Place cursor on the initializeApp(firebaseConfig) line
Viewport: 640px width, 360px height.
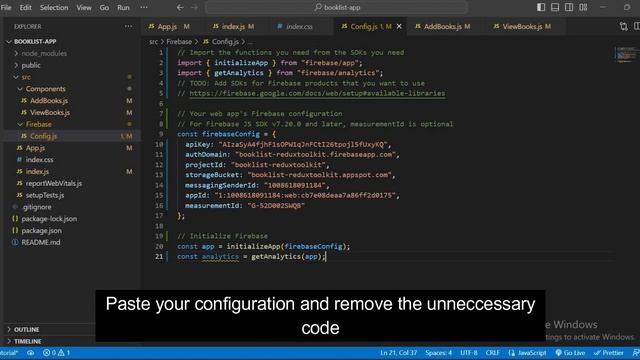[263, 247]
